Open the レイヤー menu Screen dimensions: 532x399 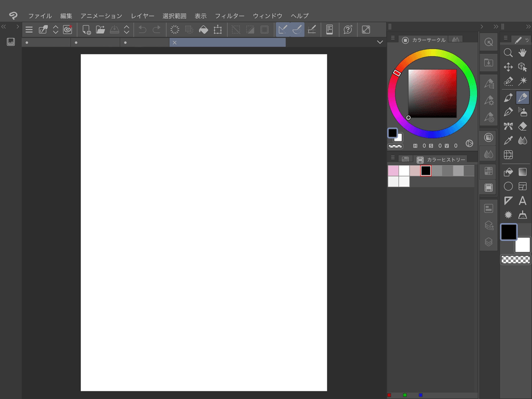click(142, 16)
